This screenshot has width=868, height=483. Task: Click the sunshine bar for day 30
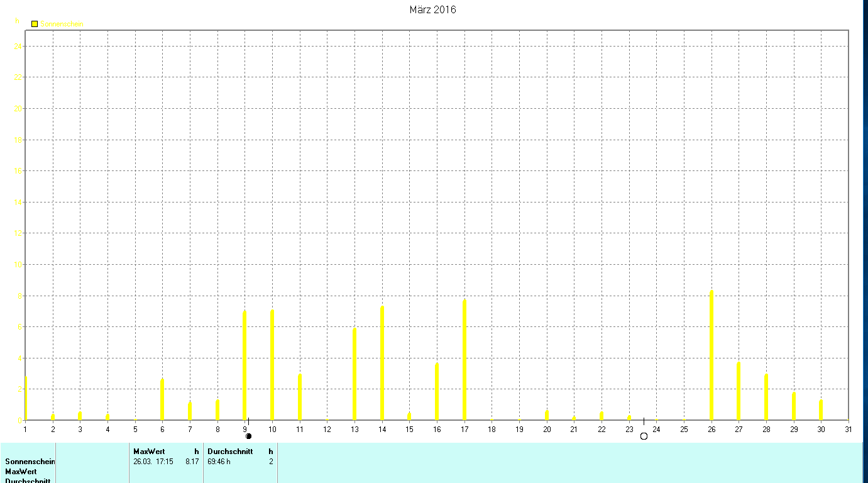[x=821, y=409]
